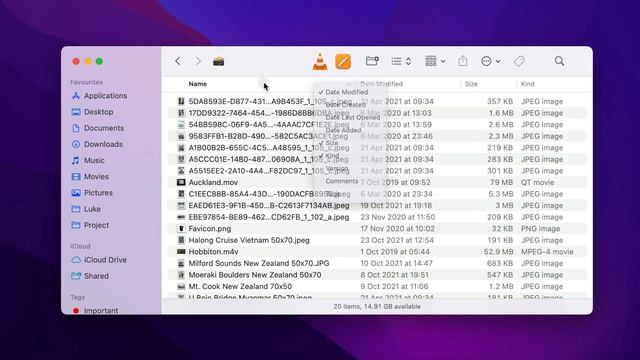Select Music in the sidebar
Viewport: 640px width, 360px height.
tap(88, 160)
